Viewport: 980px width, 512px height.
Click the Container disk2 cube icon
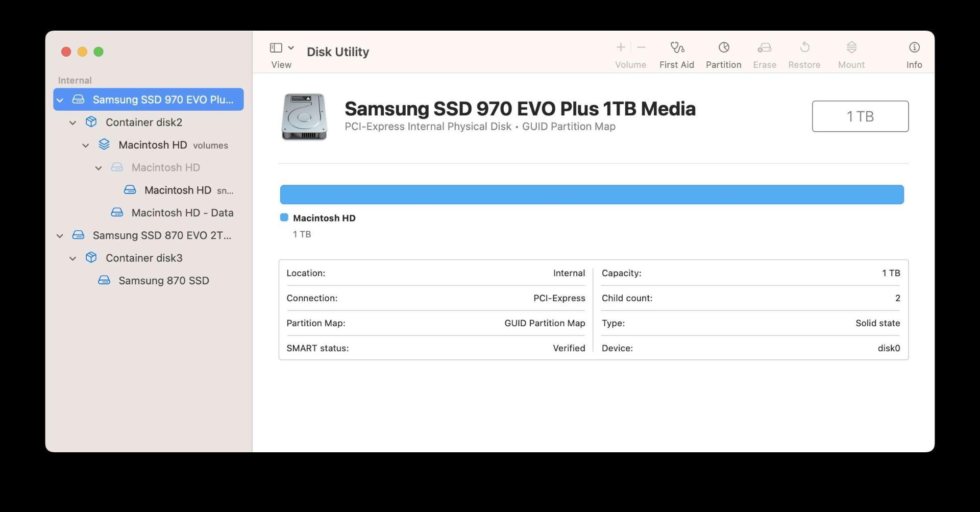click(x=91, y=121)
